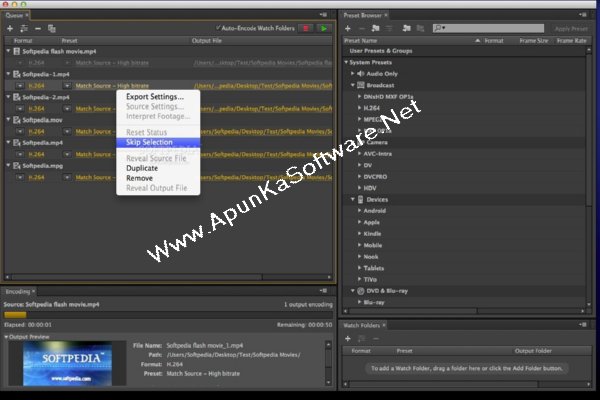The width and height of the screenshot is (600, 400).
Task: Select the Queue panel tab
Action: click(14, 15)
